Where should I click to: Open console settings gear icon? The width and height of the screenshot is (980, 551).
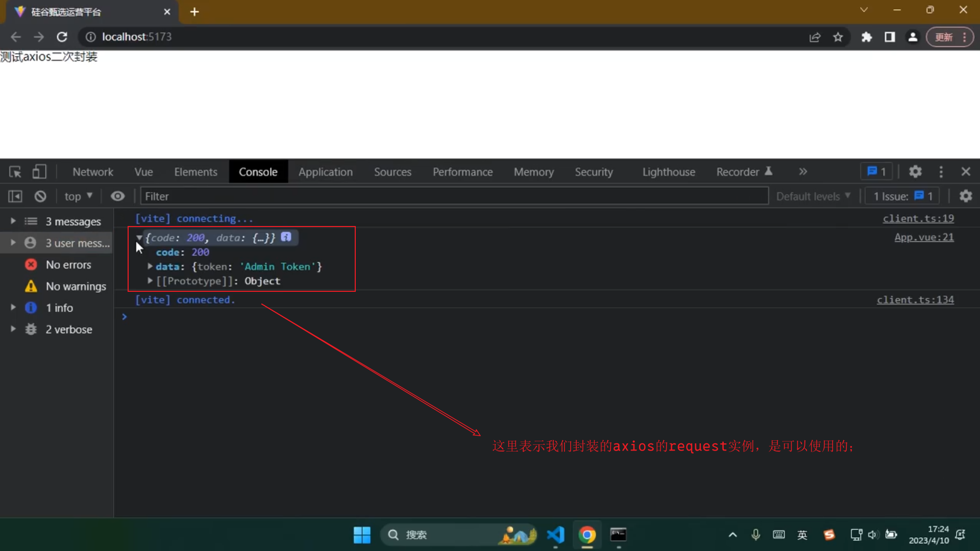966,196
